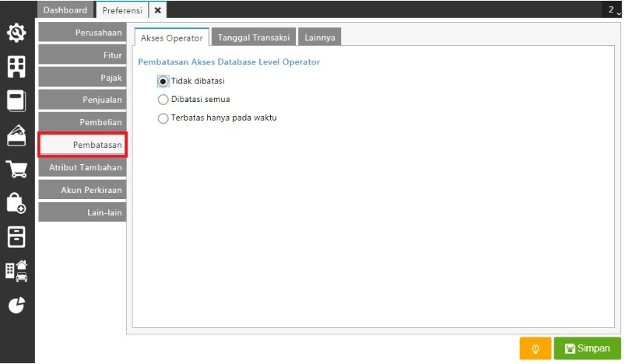The image size is (624, 364).
Task: Expand the tab count dropdown at top right
Action: 614,10
